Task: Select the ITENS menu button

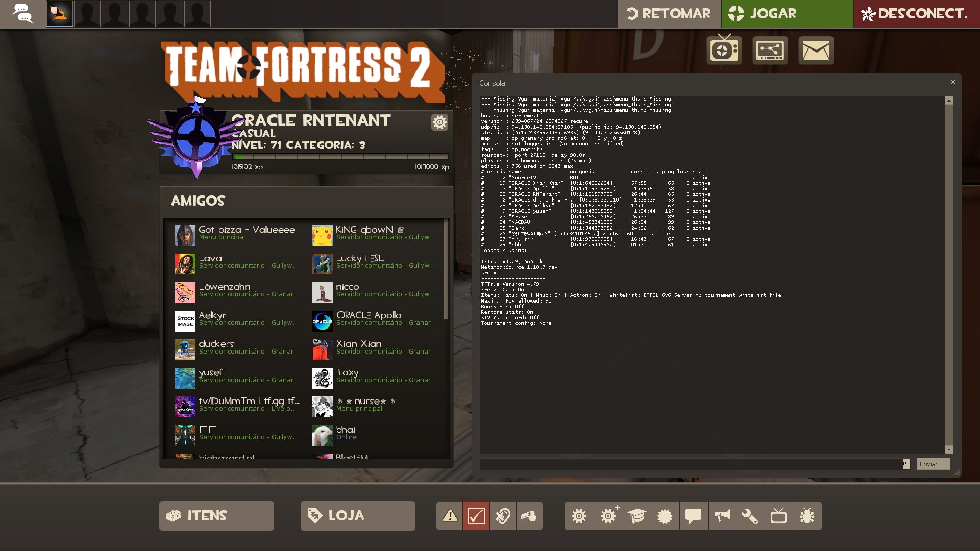Action: 216,516
